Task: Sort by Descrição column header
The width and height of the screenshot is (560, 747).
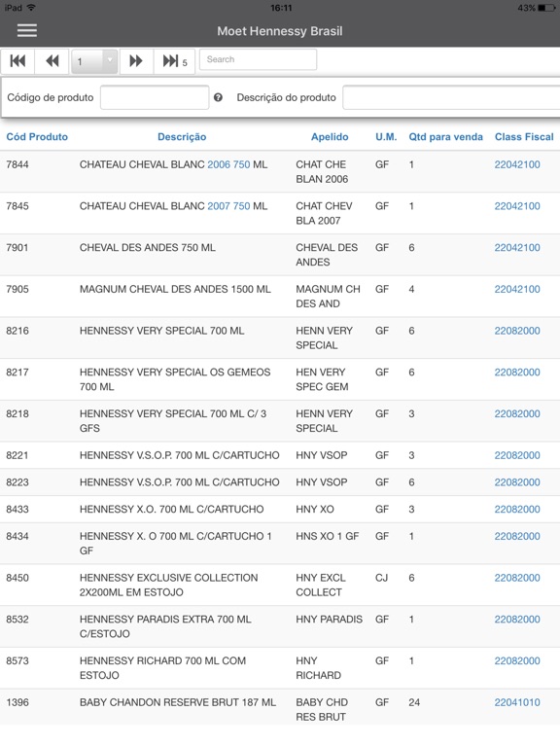Action: (182, 137)
